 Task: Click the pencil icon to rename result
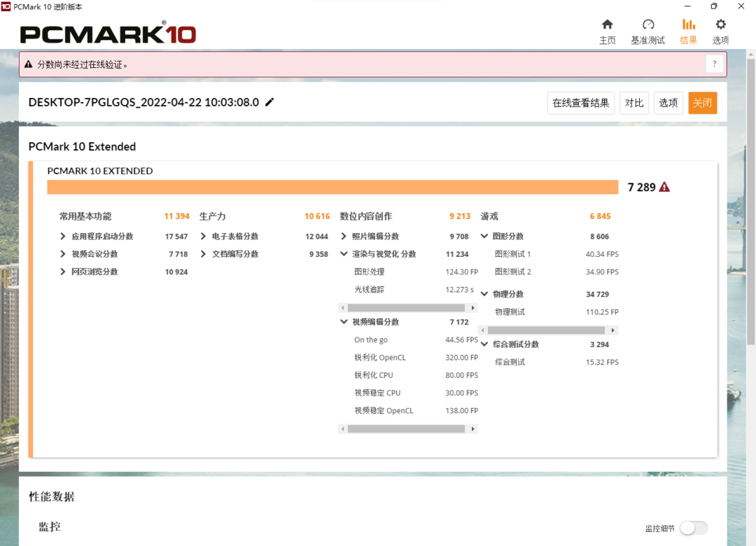tap(269, 101)
